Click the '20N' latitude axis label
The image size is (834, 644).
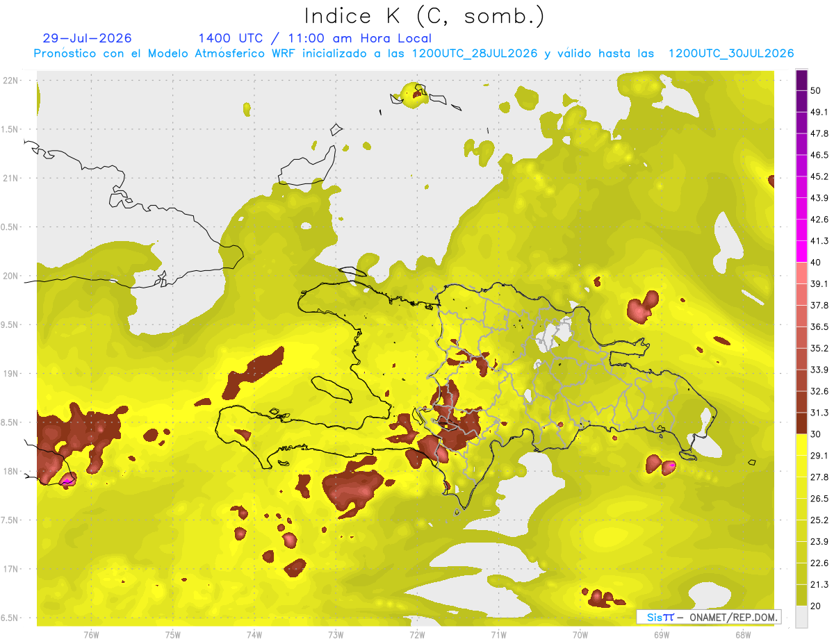pos(12,276)
